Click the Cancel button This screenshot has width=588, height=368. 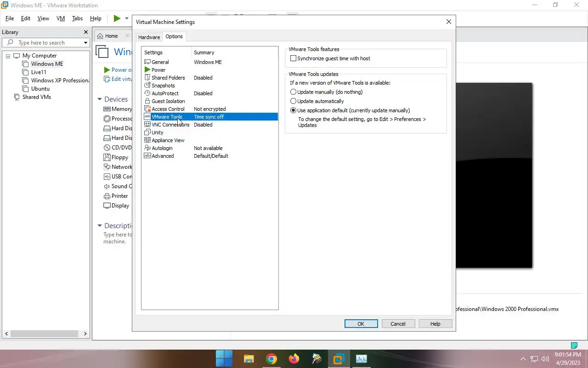[398, 324]
